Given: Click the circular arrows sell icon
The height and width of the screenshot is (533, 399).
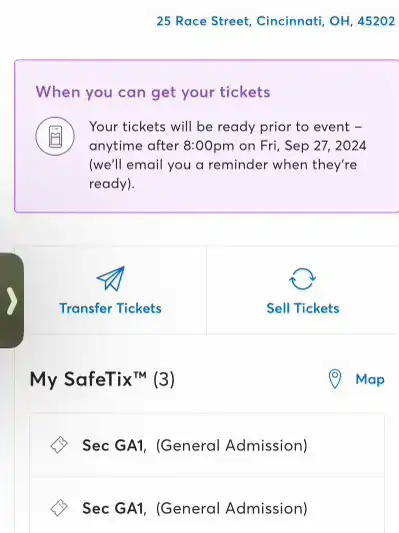Looking at the screenshot, I should coord(302,279).
